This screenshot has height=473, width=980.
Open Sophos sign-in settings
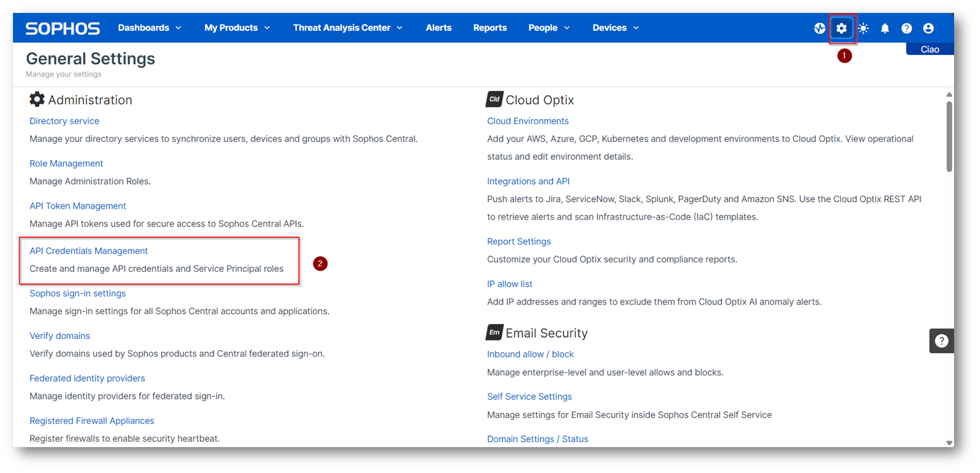click(78, 293)
